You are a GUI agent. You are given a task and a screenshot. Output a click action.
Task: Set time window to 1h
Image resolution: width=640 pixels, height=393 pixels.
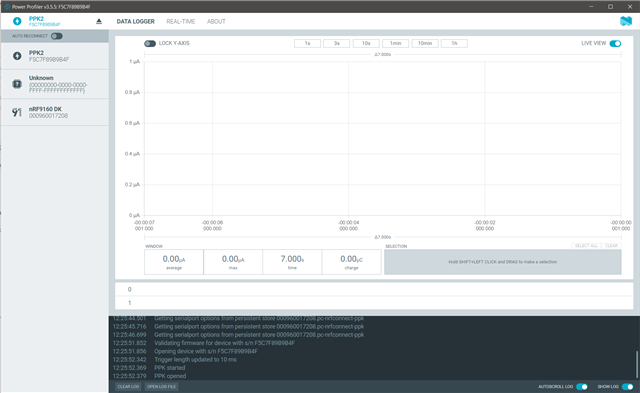point(454,43)
